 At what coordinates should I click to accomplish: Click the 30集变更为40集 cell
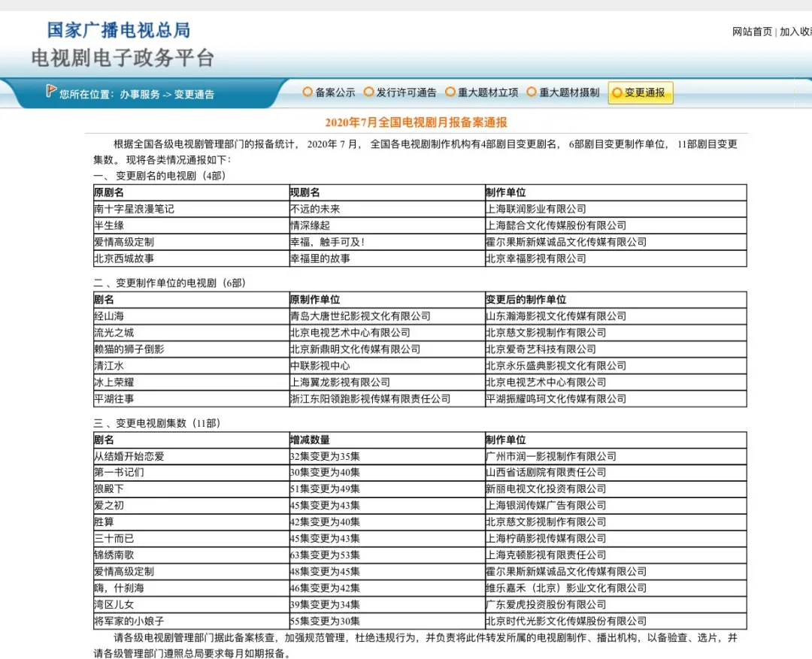pyautogui.click(x=387, y=473)
